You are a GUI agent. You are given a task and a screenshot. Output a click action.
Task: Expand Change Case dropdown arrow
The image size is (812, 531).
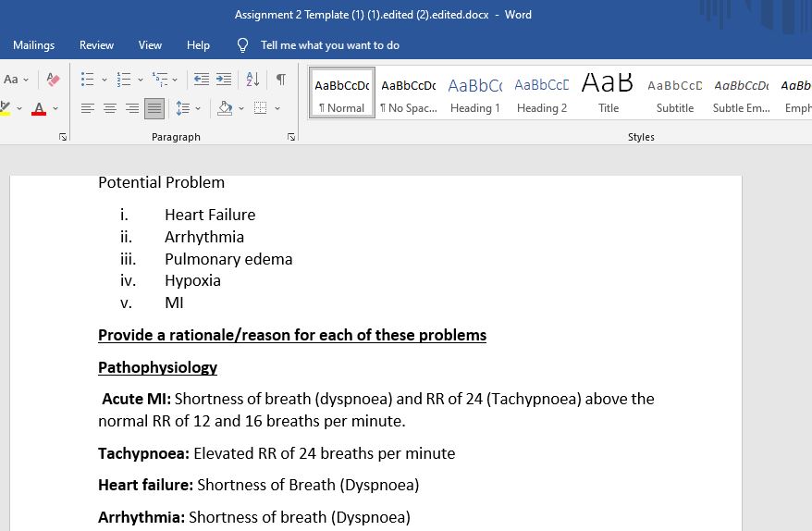point(26,80)
